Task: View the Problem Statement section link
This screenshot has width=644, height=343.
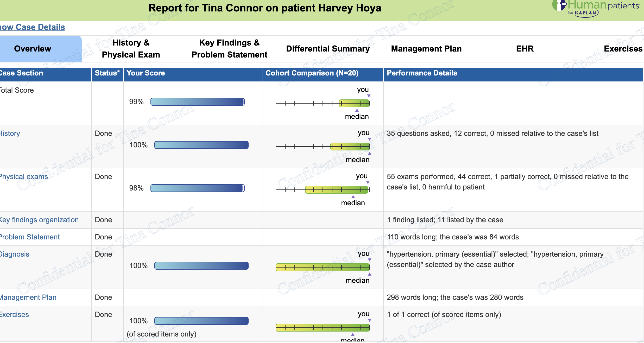Action: pos(30,237)
